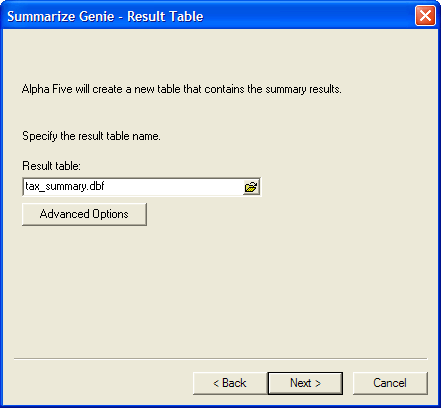Viewport: 441px width, 408px height.
Task: Click 'Result Table' in the window title
Action: click(165, 16)
